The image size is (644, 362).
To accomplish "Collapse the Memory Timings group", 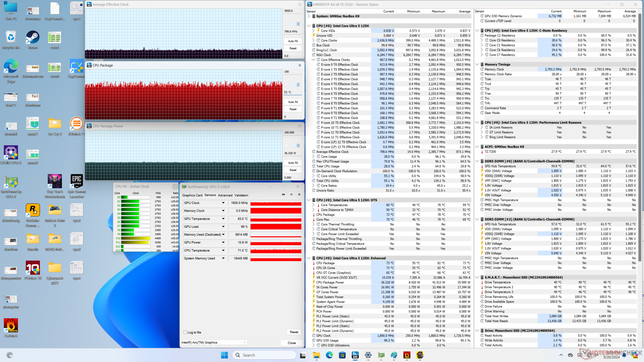I will 477,64.
